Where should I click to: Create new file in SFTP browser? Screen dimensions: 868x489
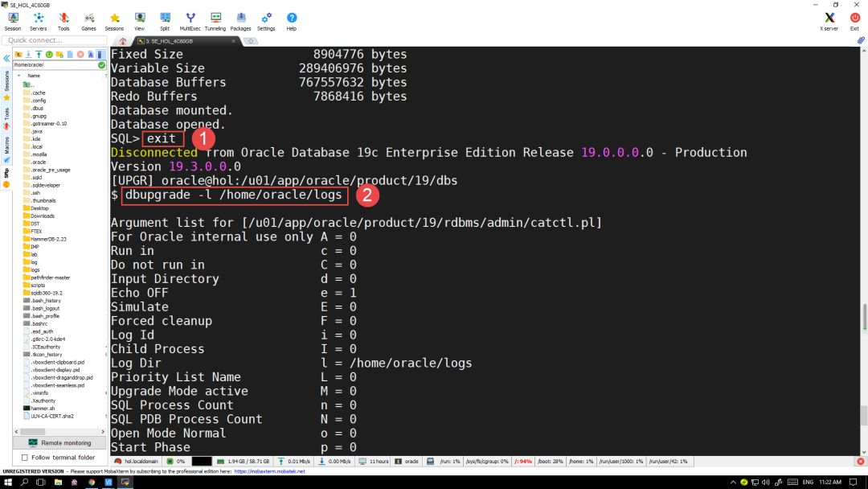click(x=70, y=54)
